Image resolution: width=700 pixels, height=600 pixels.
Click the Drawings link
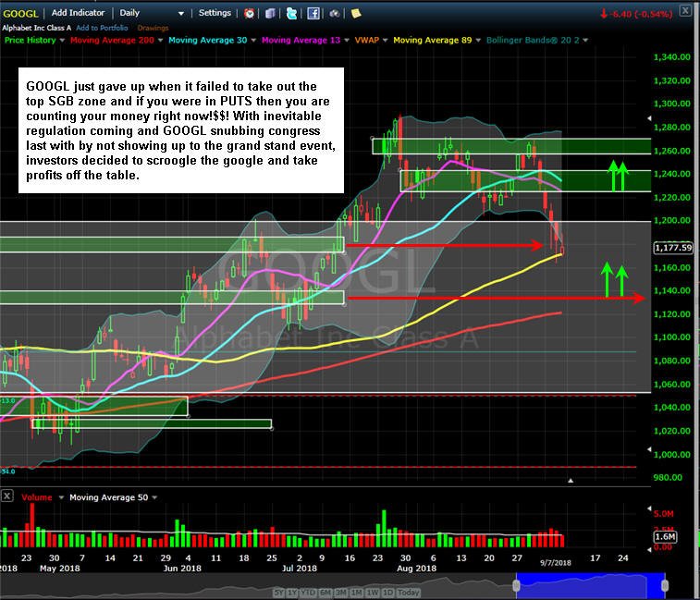pyautogui.click(x=153, y=28)
